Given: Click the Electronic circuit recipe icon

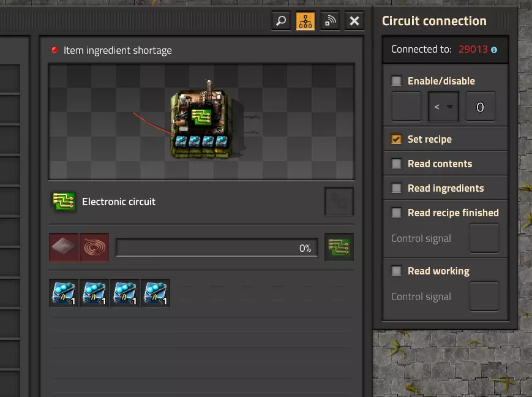Looking at the screenshot, I should click(x=64, y=202).
